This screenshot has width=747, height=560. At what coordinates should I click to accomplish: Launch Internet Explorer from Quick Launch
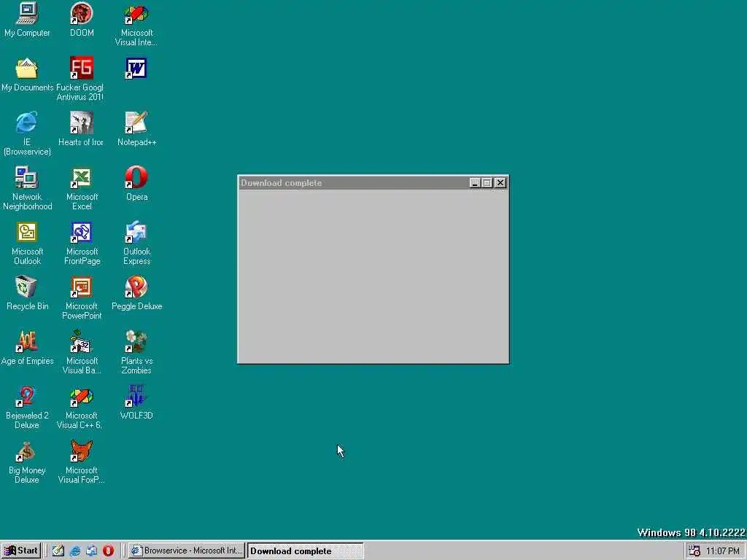75,551
